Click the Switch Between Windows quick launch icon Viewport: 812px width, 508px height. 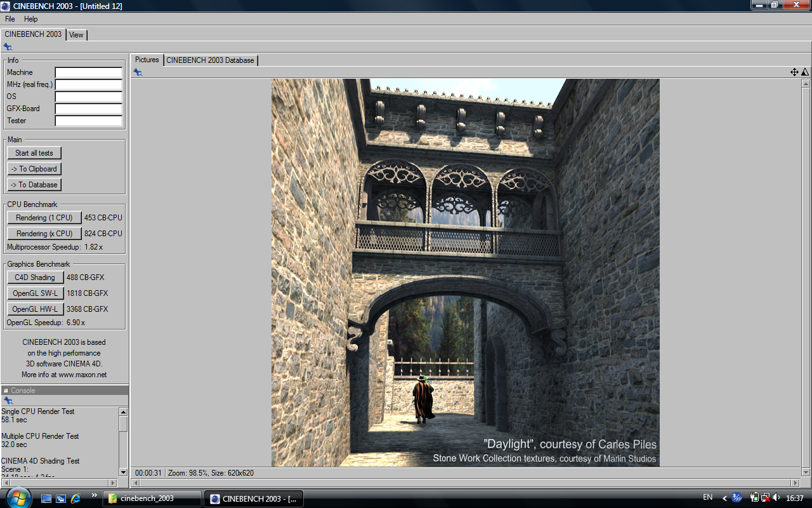61,498
